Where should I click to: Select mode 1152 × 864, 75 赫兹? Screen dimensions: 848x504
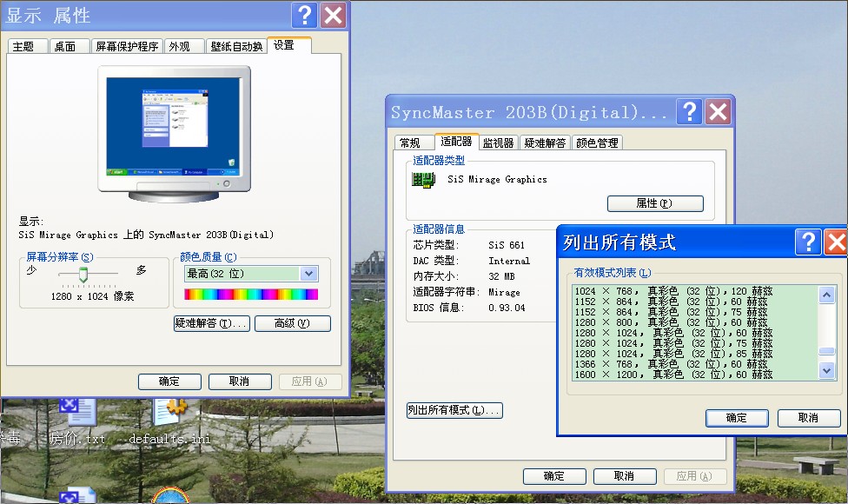click(x=695, y=312)
